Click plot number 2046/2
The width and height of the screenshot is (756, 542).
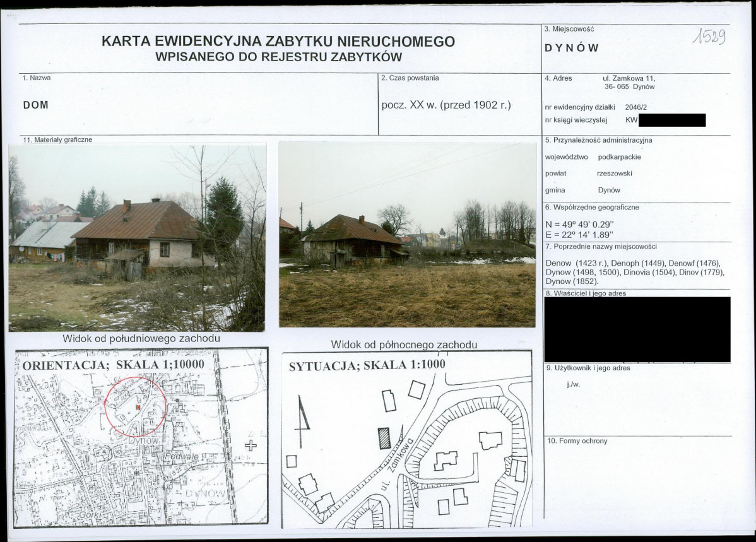636,107
